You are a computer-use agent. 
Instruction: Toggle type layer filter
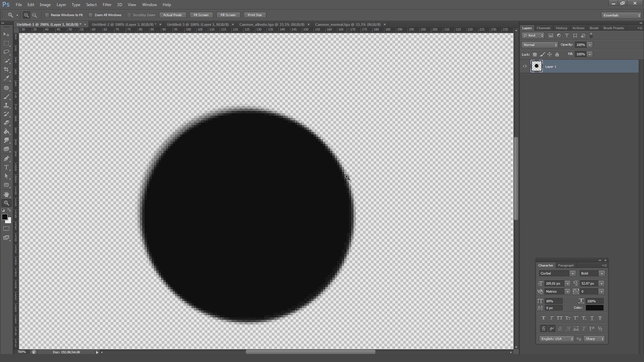coord(567,36)
